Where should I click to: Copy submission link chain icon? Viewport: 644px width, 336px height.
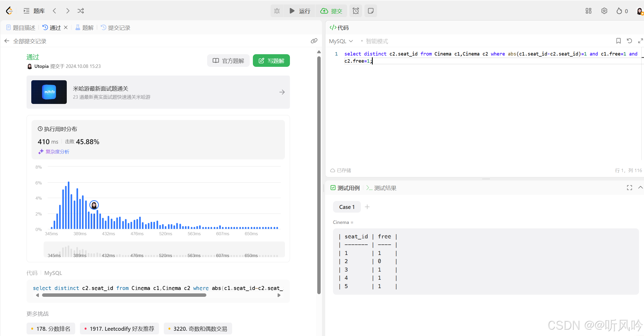pos(314,41)
